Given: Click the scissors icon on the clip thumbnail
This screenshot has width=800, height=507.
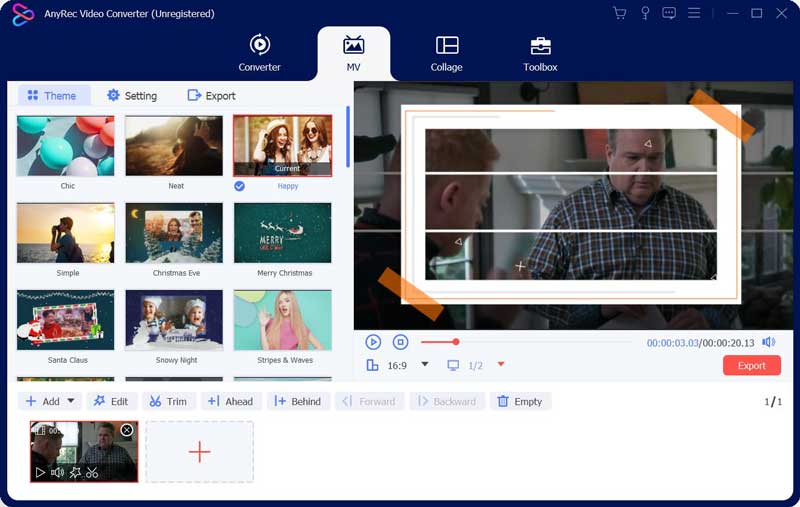Looking at the screenshot, I should tap(92, 472).
